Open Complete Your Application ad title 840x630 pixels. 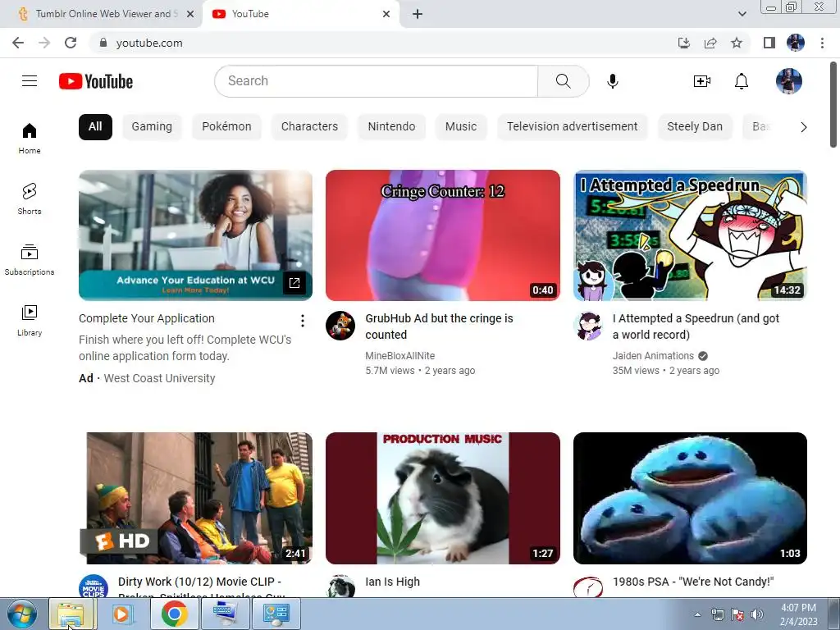coord(147,318)
